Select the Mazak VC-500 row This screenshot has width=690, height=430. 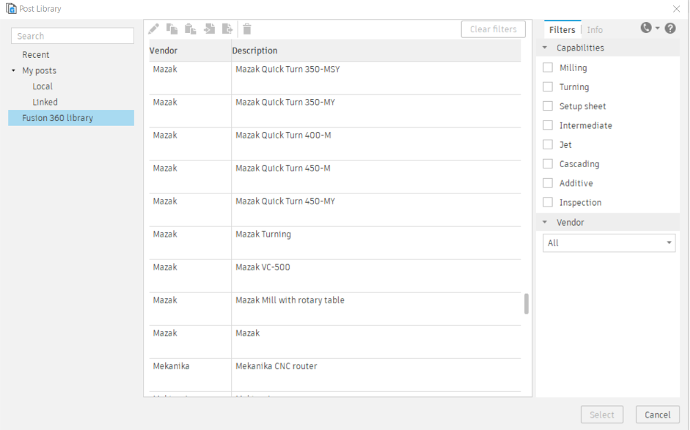(335, 276)
